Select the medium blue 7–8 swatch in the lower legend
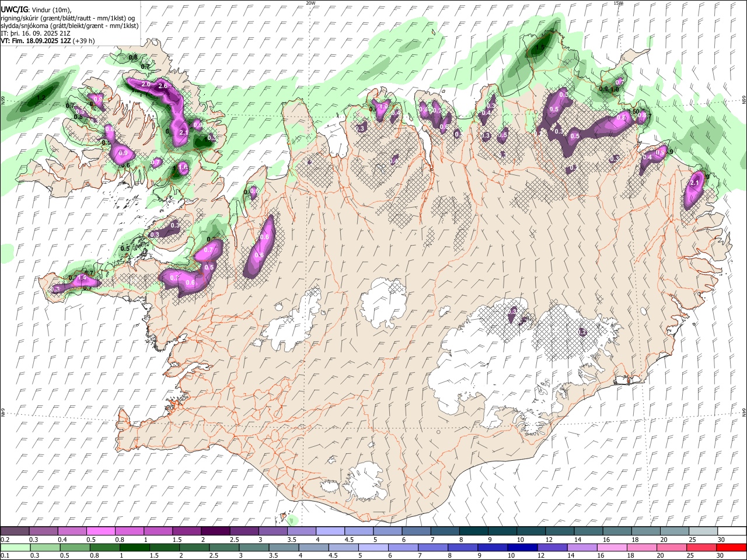Image resolution: width=747 pixels, height=560 pixels. tap(433, 548)
